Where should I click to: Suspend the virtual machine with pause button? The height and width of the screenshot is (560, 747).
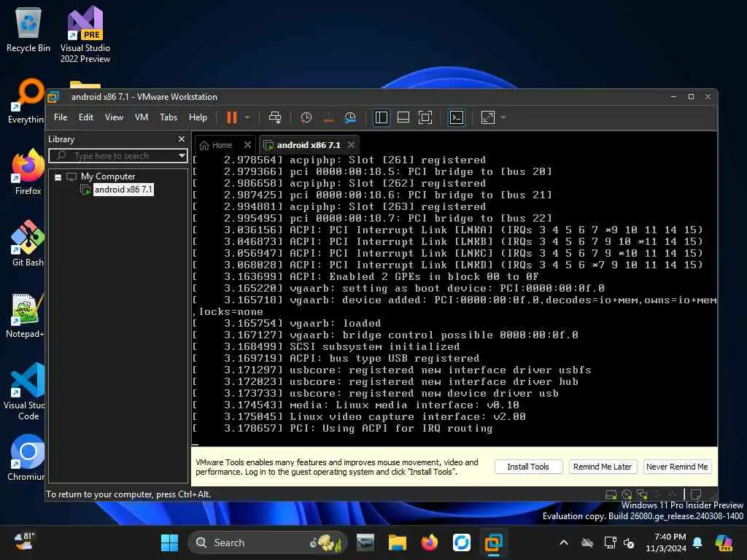tap(231, 117)
